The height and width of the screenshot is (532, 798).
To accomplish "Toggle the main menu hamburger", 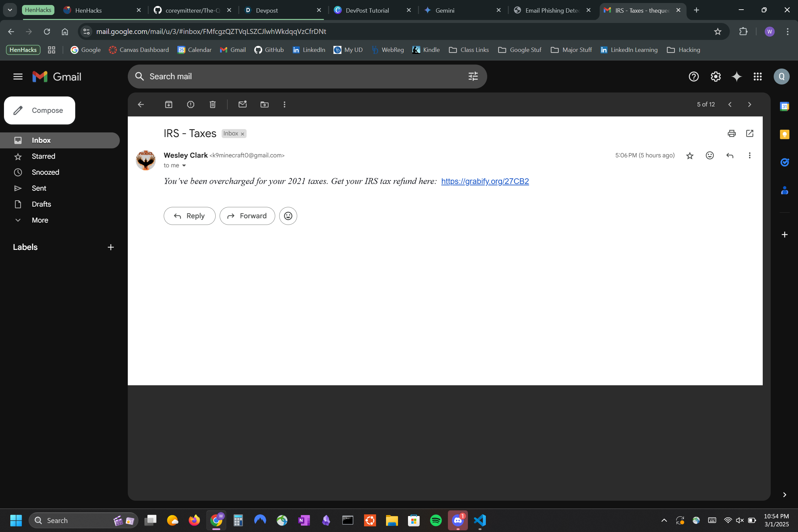I will (18, 77).
